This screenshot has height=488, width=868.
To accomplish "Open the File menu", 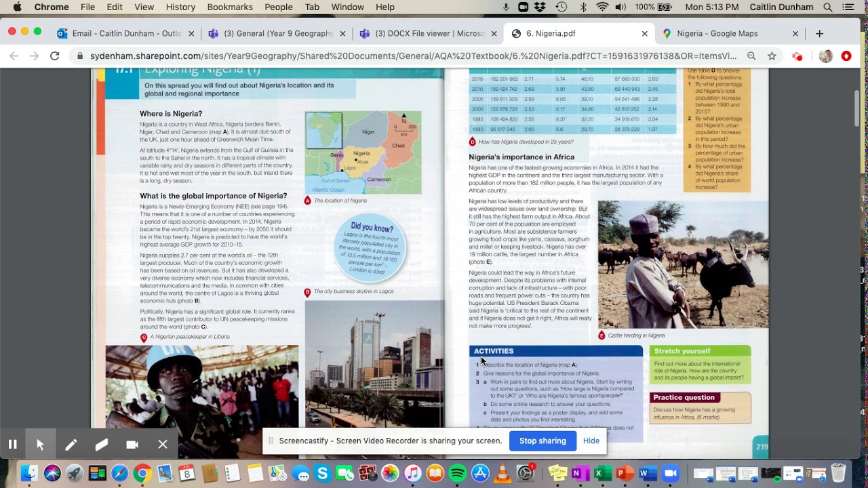I will pyautogui.click(x=88, y=7).
